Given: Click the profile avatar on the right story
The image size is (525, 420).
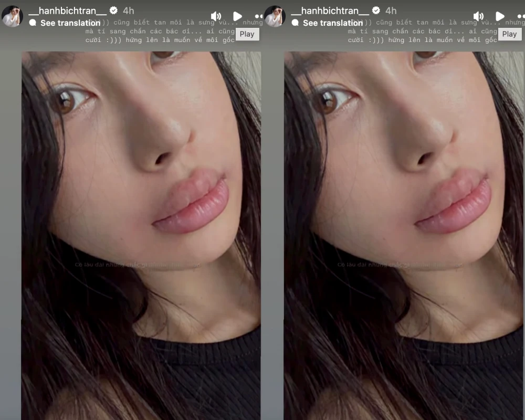Looking at the screenshot, I should point(275,16).
